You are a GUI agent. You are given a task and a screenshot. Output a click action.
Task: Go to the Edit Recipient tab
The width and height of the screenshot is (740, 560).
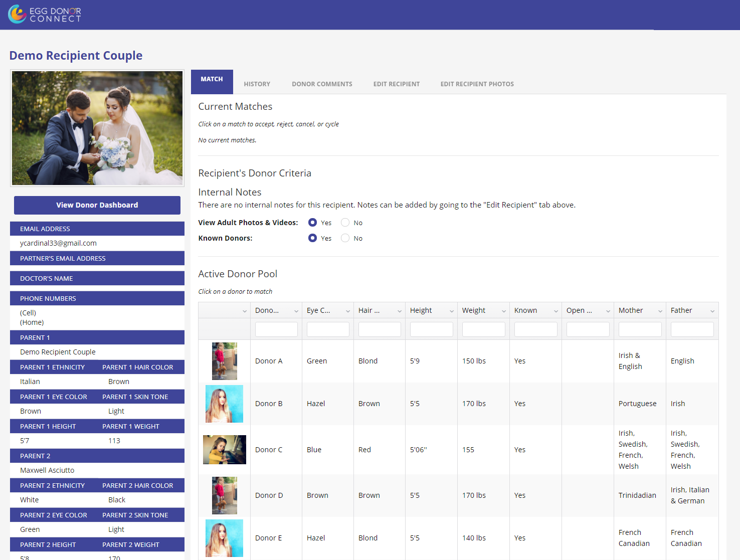click(396, 84)
